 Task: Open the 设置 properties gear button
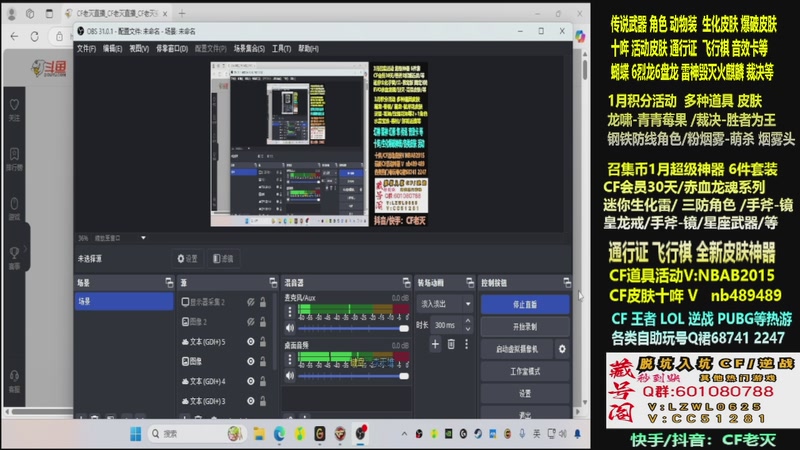187,259
